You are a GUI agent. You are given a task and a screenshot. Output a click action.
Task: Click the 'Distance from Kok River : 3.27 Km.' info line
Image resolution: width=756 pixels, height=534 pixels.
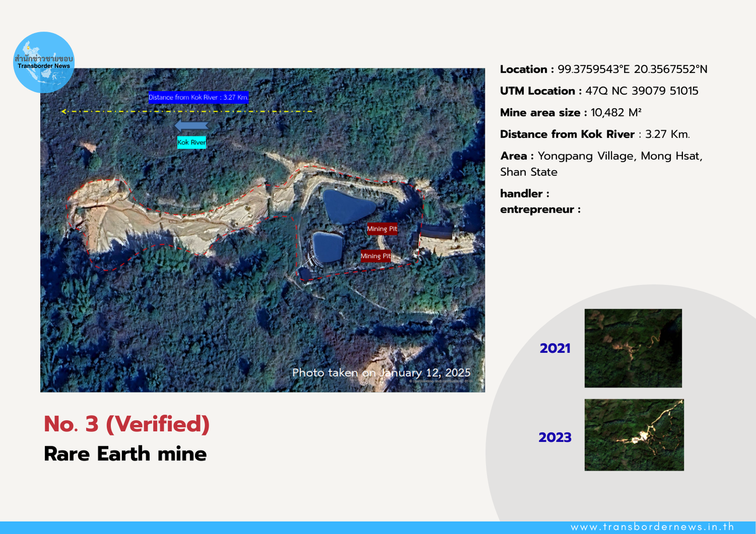595,135
